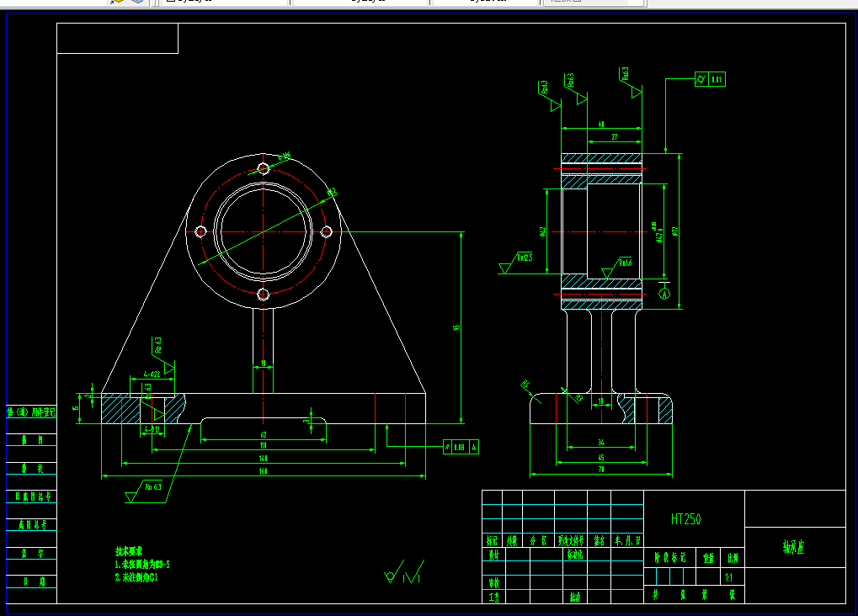Screen dimensions: 858x616
Task: Select the 4-Φ22 counterbore dimension
Action: pos(152,374)
